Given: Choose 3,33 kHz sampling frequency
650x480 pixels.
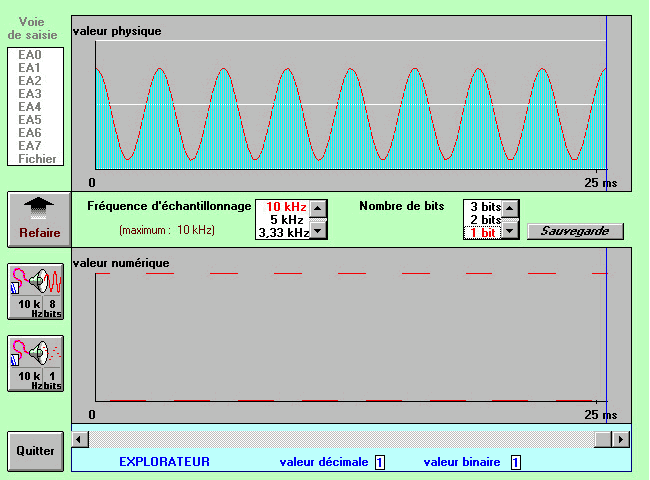Looking at the screenshot, I should (283, 233).
